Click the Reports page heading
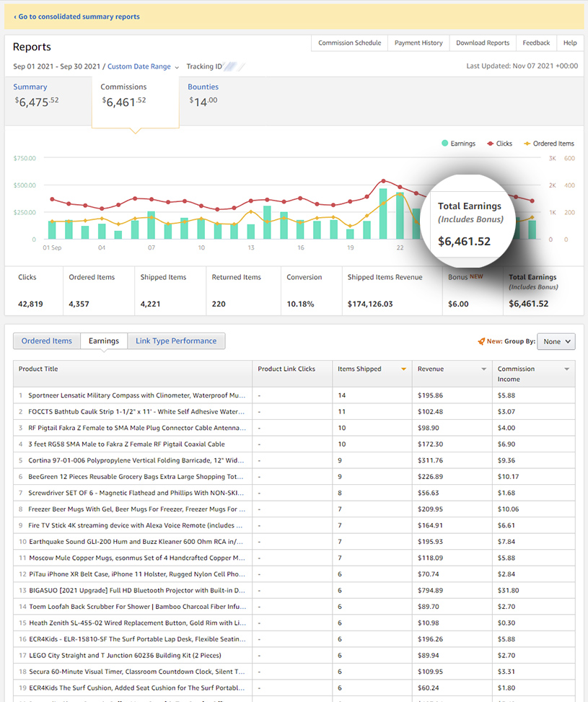 (x=32, y=47)
